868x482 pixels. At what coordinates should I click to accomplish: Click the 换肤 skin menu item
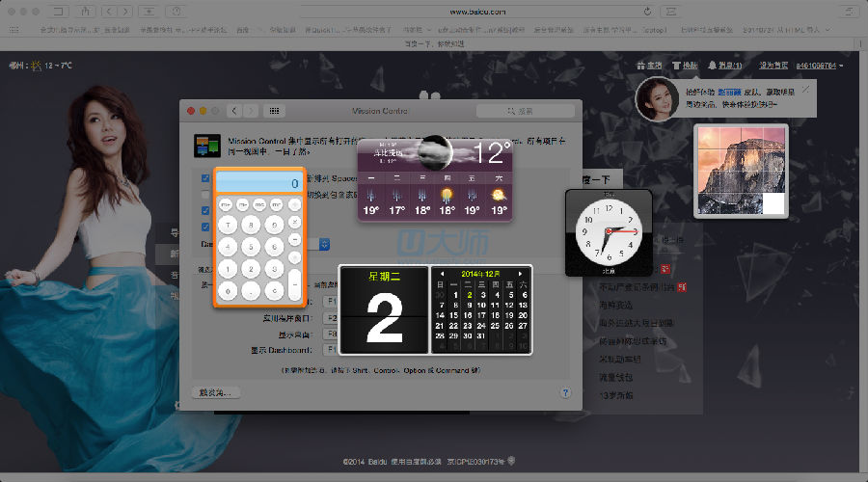(686, 66)
